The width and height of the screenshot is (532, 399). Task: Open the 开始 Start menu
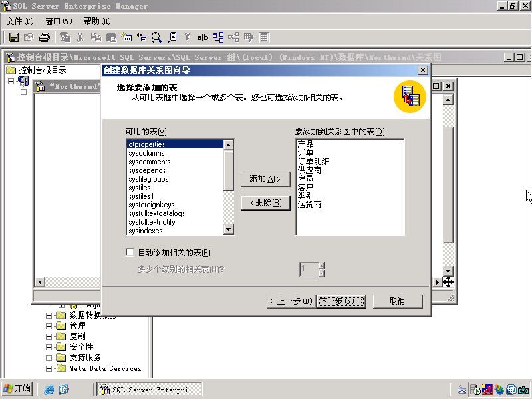click(17, 388)
